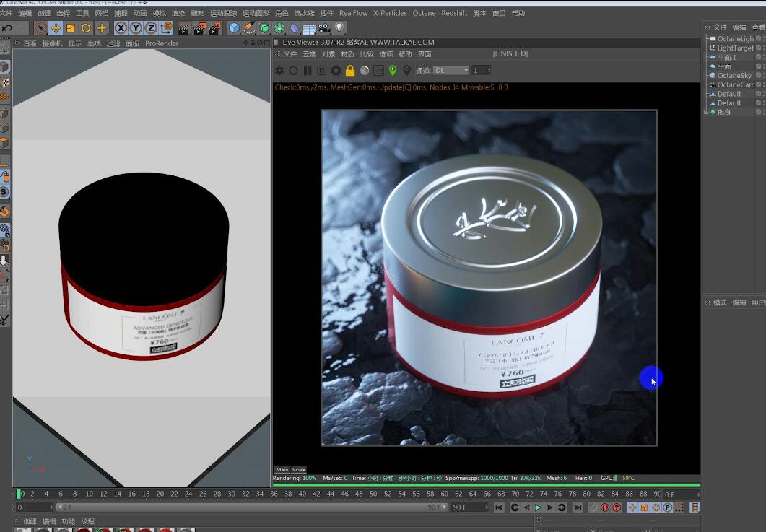Open the RealFlow menu
Image resolution: width=766 pixels, height=532 pixels.
(353, 13)
